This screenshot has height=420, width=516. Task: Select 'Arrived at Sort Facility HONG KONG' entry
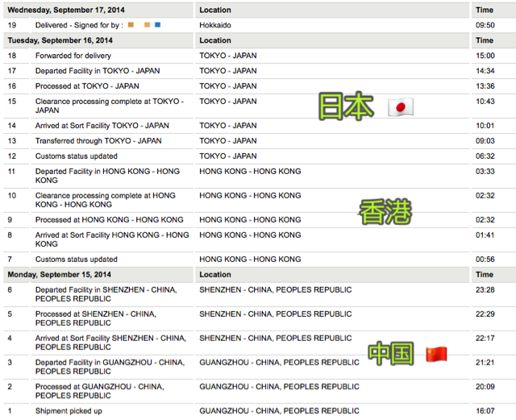pos(112,239)
